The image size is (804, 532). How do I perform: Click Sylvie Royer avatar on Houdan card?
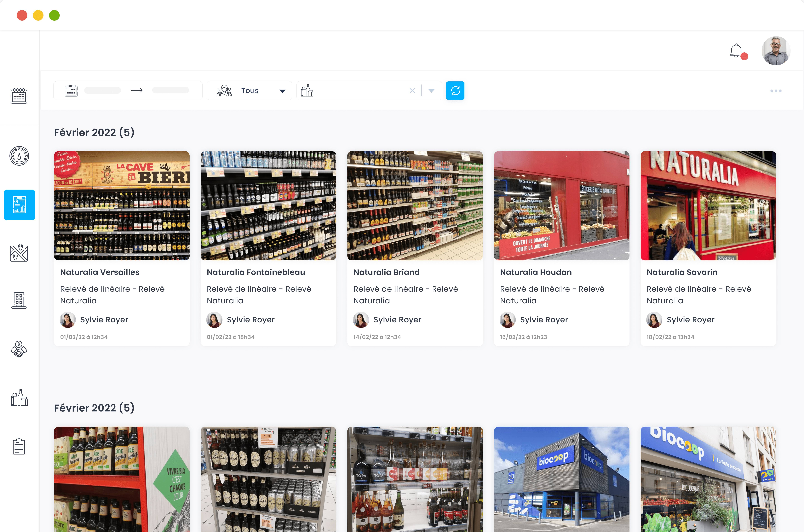pyautogui.click(x=508, y=320)
